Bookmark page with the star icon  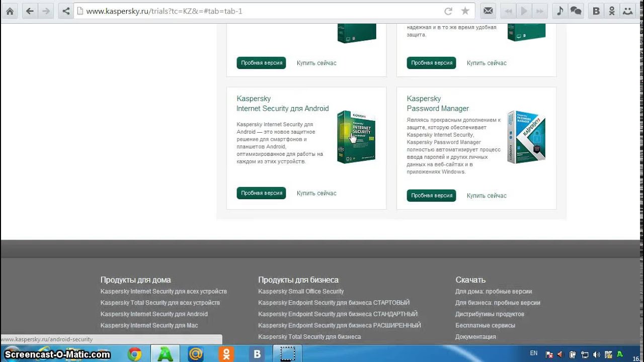click(x=465, y=11)
